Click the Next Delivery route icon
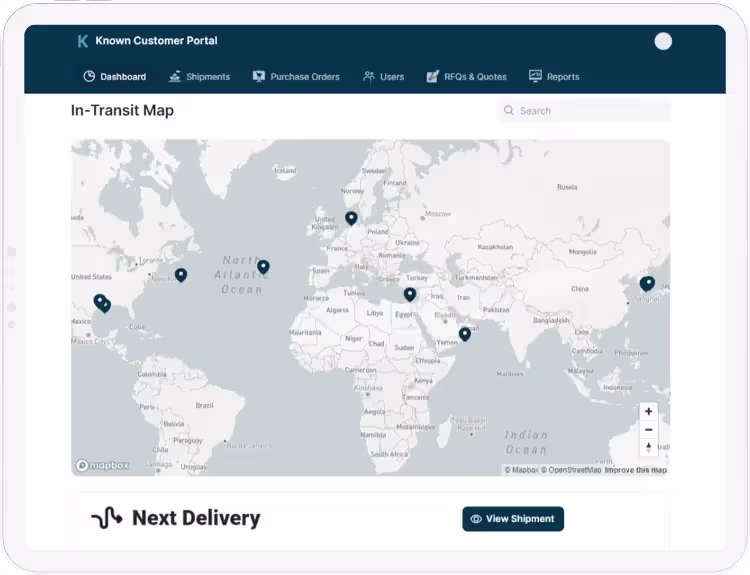Image resolution: width=750 pixels, height=575 pixels. tap(106, 518)
